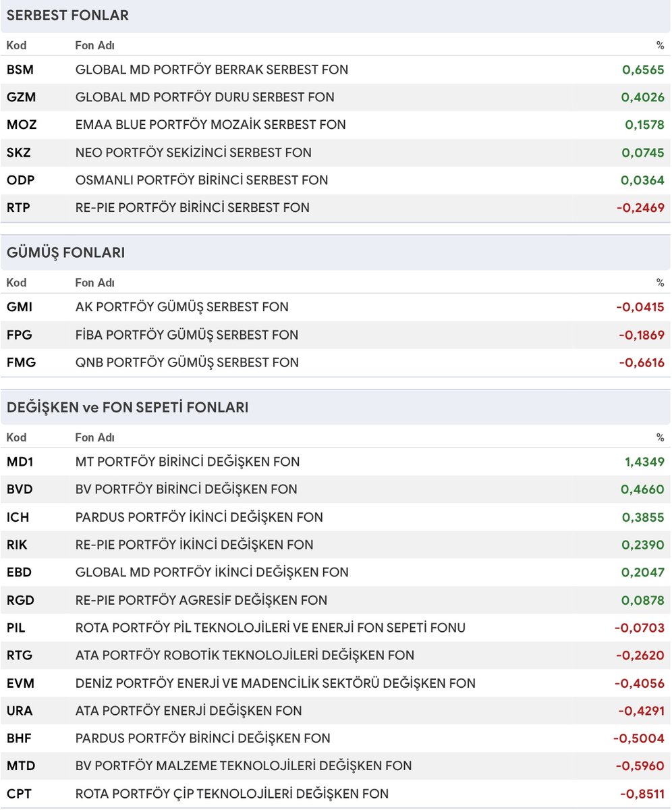Click the 0,0364 percentage value
This screenshot has width=672, height=810.
643,180
